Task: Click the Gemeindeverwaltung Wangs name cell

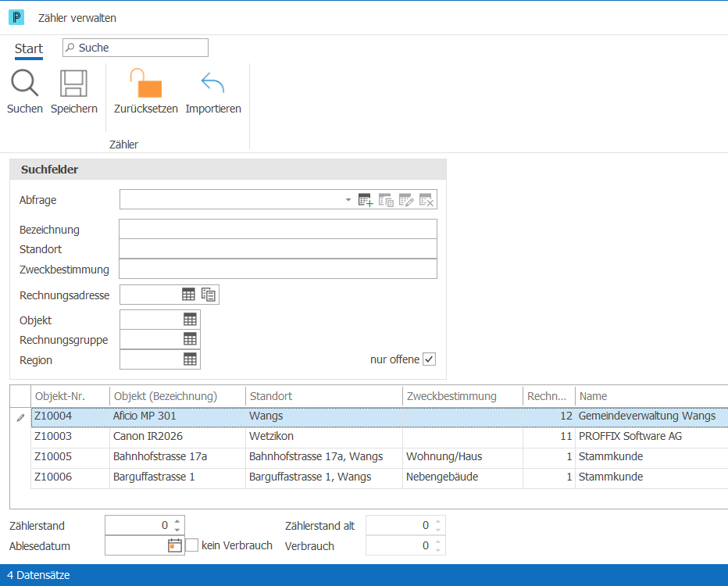Action: 651,416
